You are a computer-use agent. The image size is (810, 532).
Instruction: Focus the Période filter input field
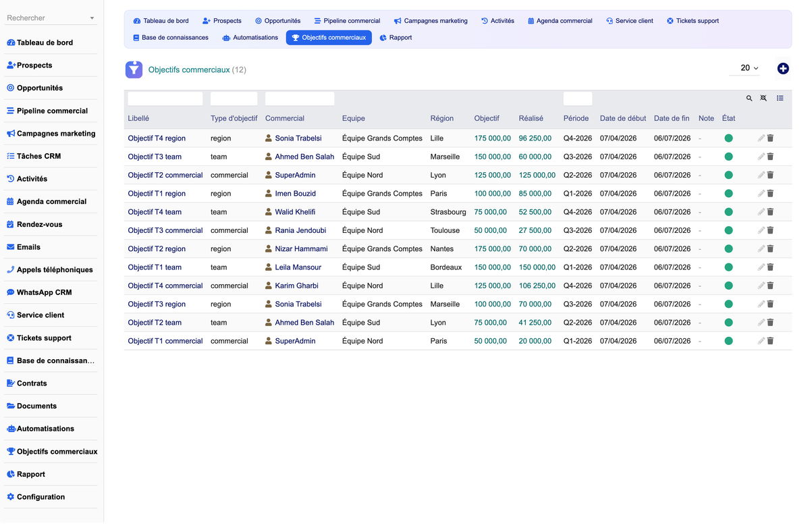(x=578, y=99)
